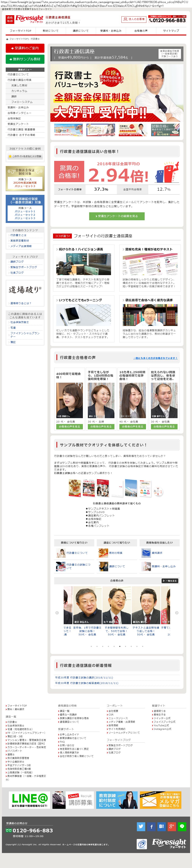Open 道場破りとは？ sidebar link

pyautogui.click(x=21, y=303)
